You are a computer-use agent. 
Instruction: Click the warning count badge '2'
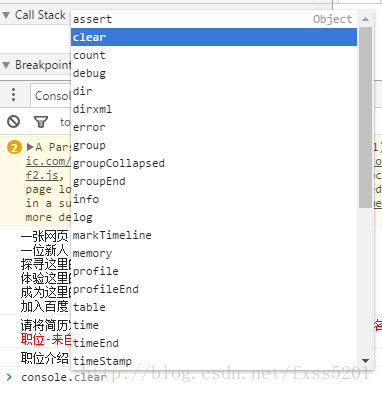click(x=14, y=147)
